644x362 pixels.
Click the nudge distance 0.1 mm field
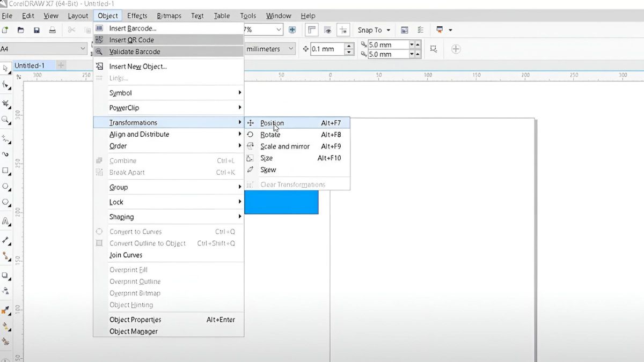[x=327, y=49]
